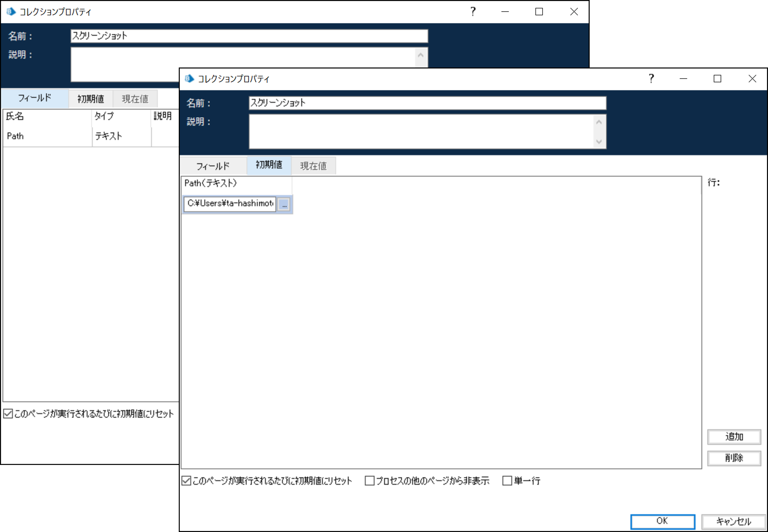Click the help question mark in front dialog
Screen dimensions: 768x532
(x=651, y=79)
